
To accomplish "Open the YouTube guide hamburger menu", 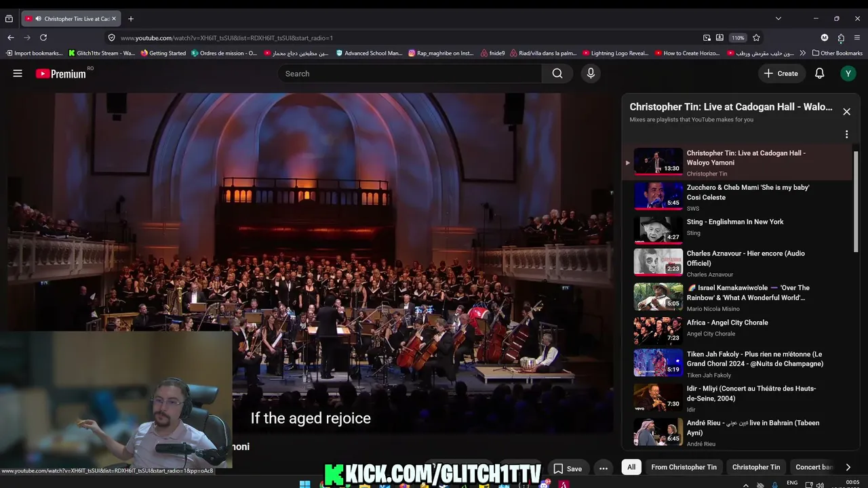I will (x=18, y=73).
